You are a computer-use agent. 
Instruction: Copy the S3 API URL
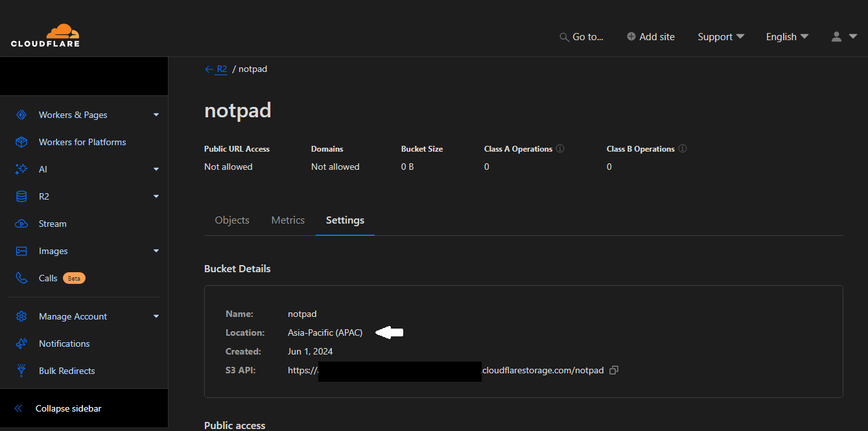pos(614,370)
